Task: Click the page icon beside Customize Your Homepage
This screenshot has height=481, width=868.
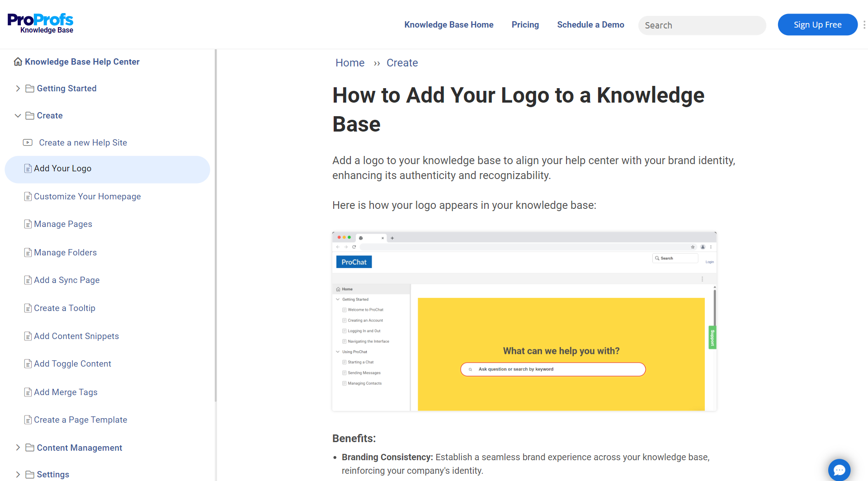Action: click(28, 197)
